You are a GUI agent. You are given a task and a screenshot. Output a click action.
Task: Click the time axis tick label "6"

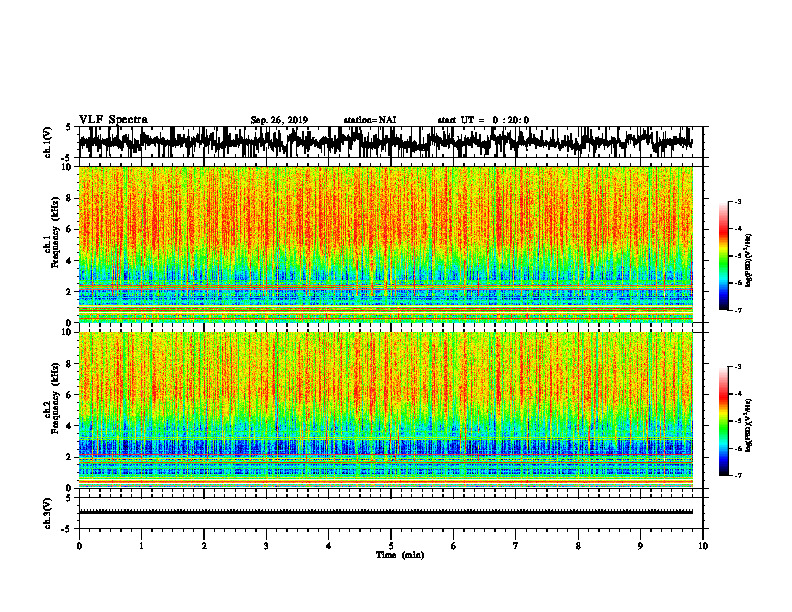[x=454, y=546]
